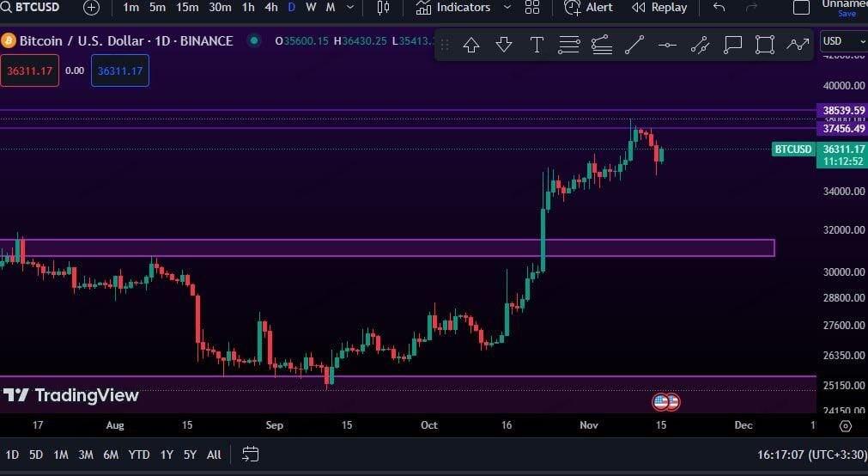Click the green market status dot

254,40
